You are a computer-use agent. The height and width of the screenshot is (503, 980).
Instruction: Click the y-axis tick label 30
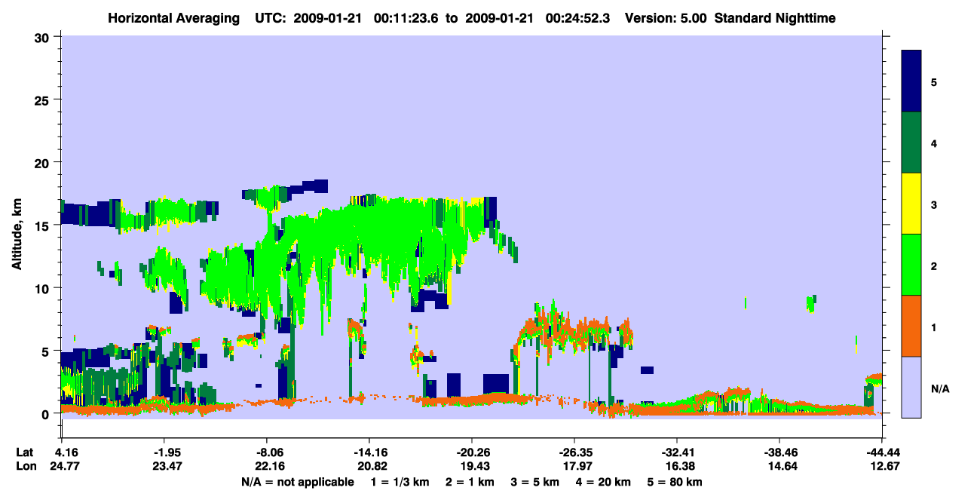[x=44, y=37]
